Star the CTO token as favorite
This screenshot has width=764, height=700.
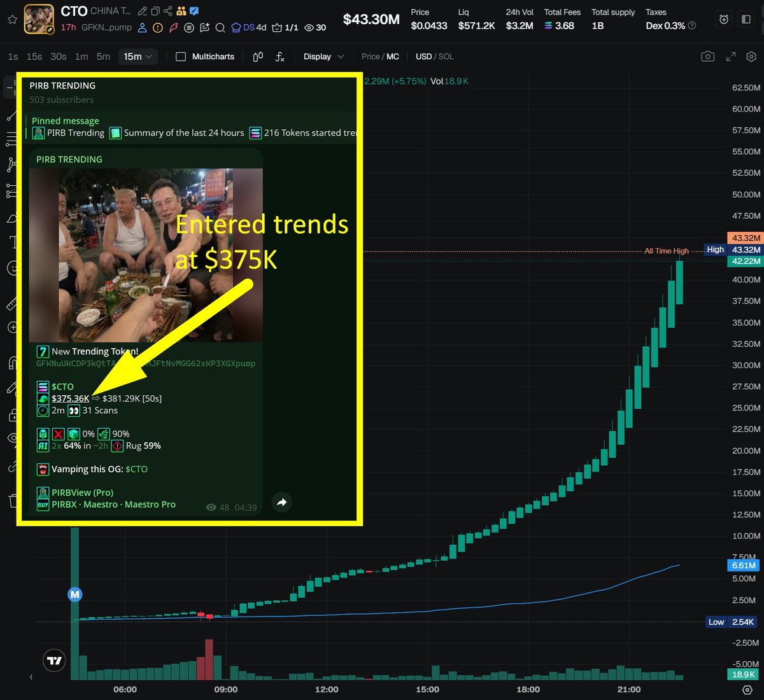coord(12,20)
